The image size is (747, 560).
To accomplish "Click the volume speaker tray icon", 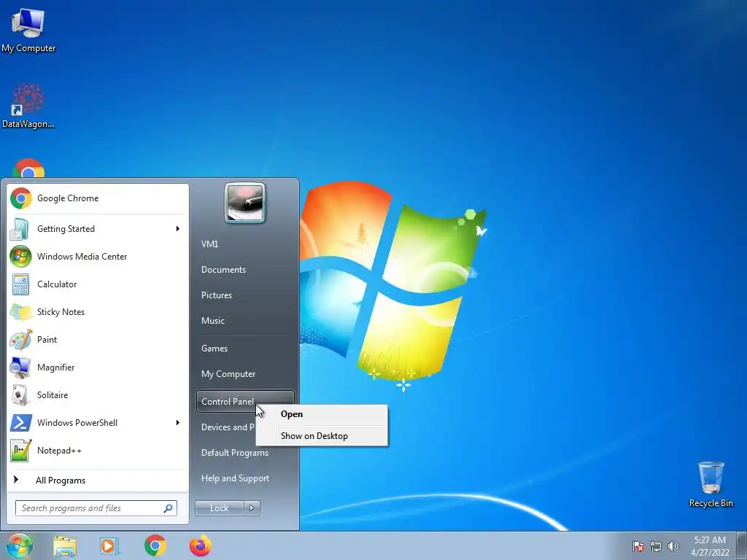I will click(x=673, y=546).
